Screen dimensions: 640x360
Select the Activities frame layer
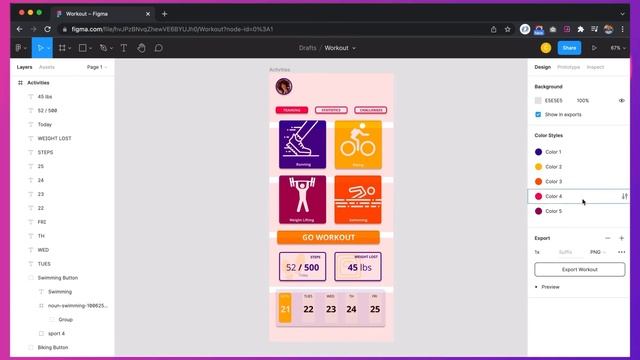(x=38, y=83)
